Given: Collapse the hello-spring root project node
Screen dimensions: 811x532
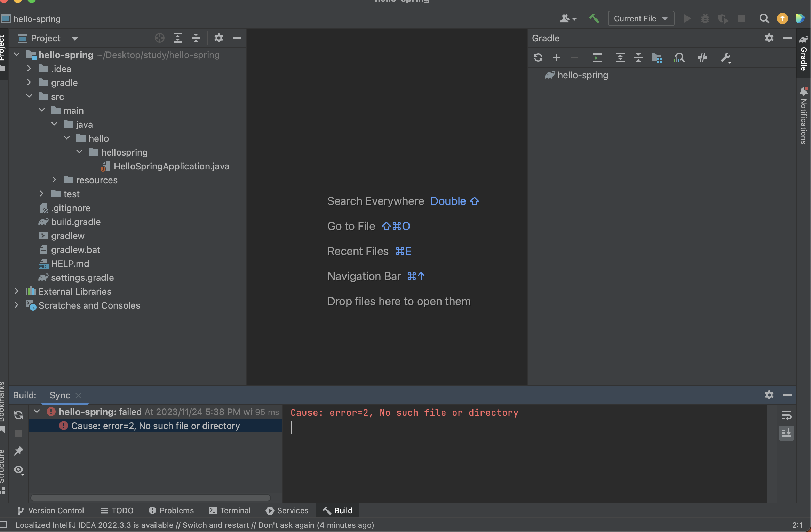Looking at the screenshot, I should pos(17,55).
